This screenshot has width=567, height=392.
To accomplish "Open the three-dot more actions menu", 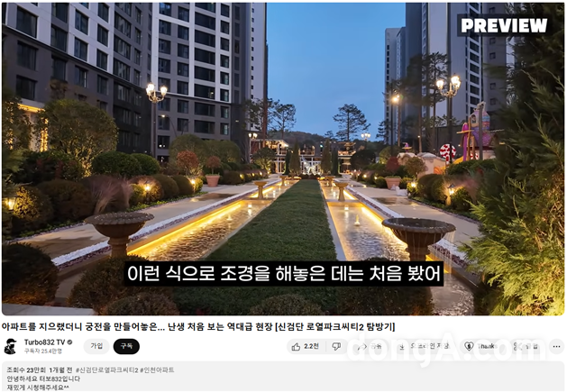I will (556, 346).
